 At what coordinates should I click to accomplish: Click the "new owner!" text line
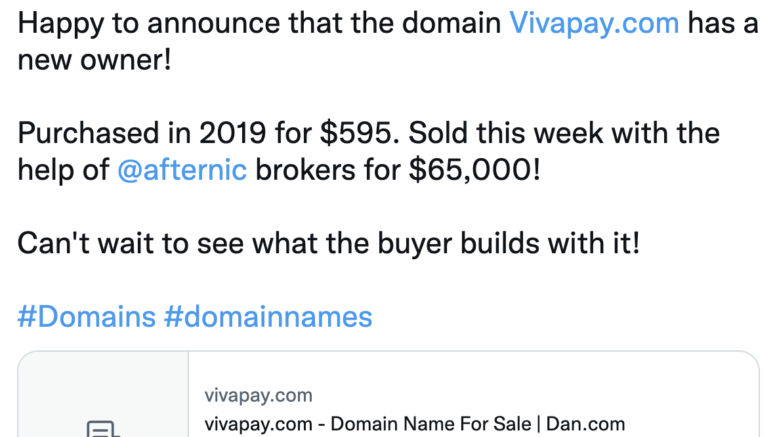click(95, 60)
